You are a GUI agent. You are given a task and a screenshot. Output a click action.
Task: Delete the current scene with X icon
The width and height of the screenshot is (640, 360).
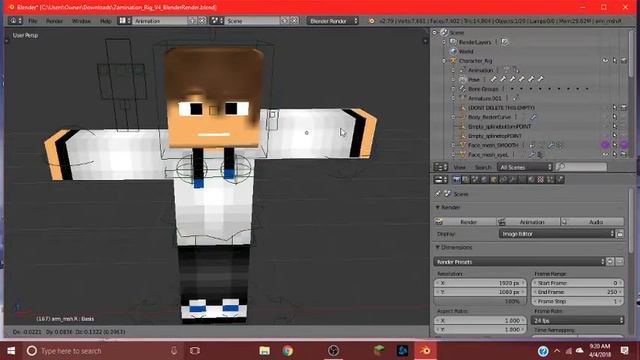click(294, 20)
